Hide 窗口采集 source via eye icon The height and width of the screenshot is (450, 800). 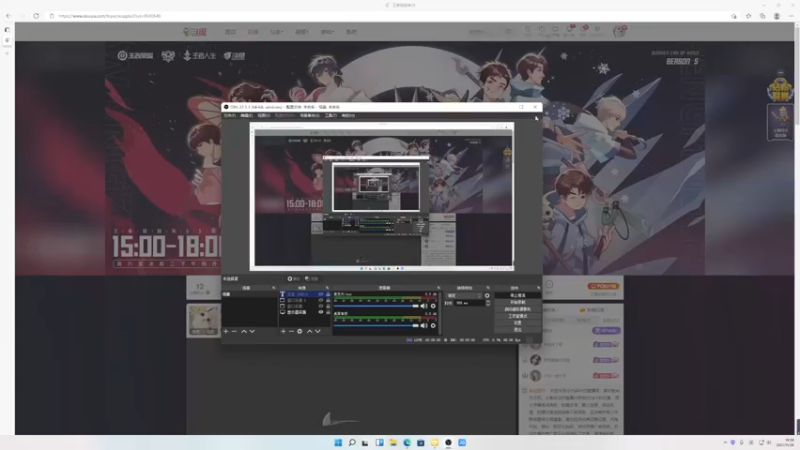pyautogui.click(x=320, y=306)
